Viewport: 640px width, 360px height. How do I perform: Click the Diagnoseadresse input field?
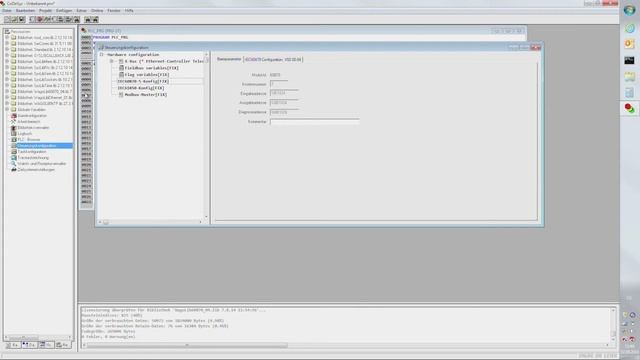[284, 112]
